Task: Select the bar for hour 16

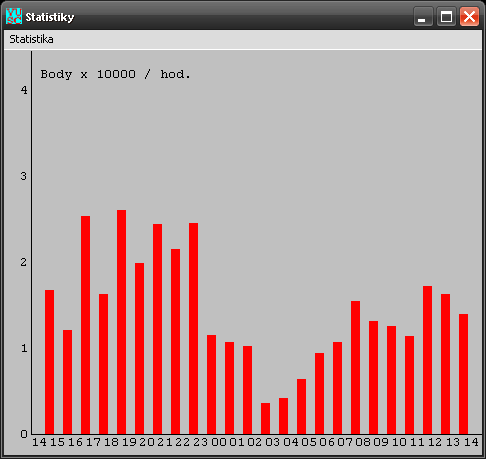Action: point(85,325)
